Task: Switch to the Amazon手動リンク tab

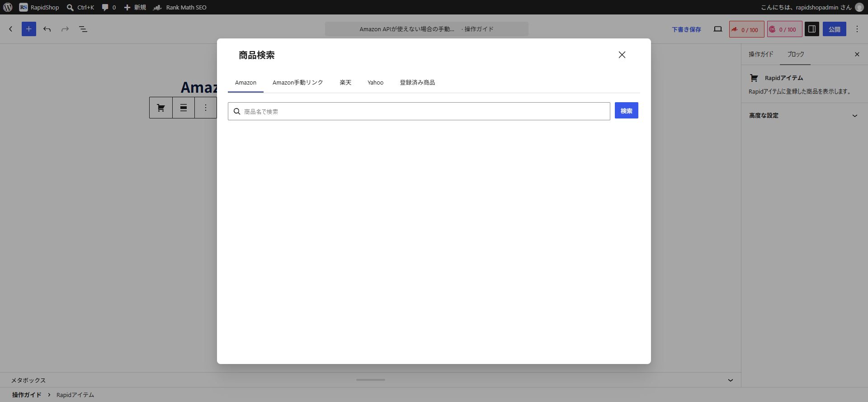Action: point(298,83)
